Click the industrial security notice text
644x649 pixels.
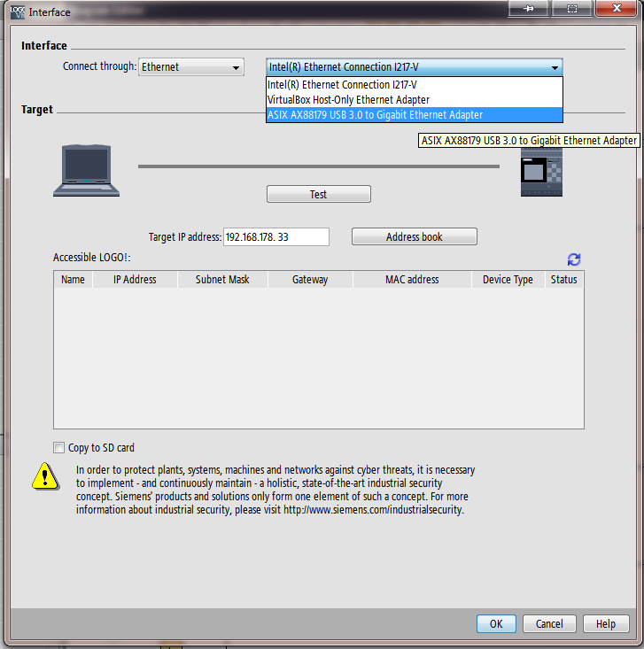coord(275,490)
